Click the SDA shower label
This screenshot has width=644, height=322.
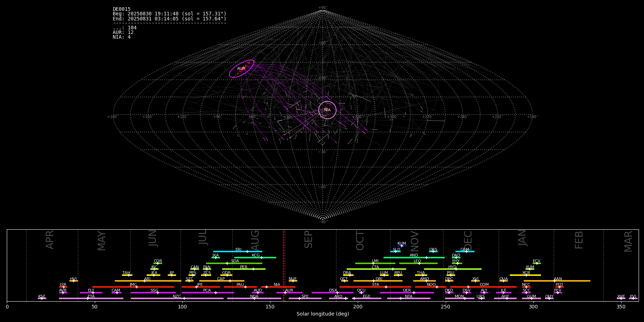pos(235,261)
